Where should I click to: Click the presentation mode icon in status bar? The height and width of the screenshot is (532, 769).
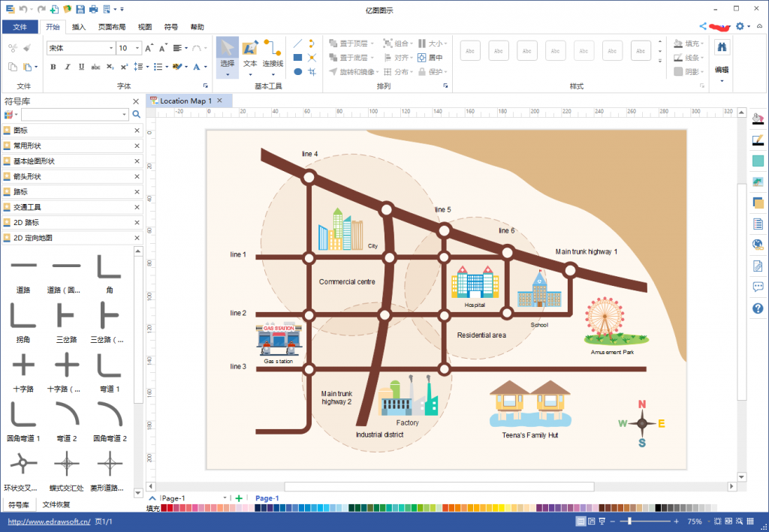pos(602,521)
